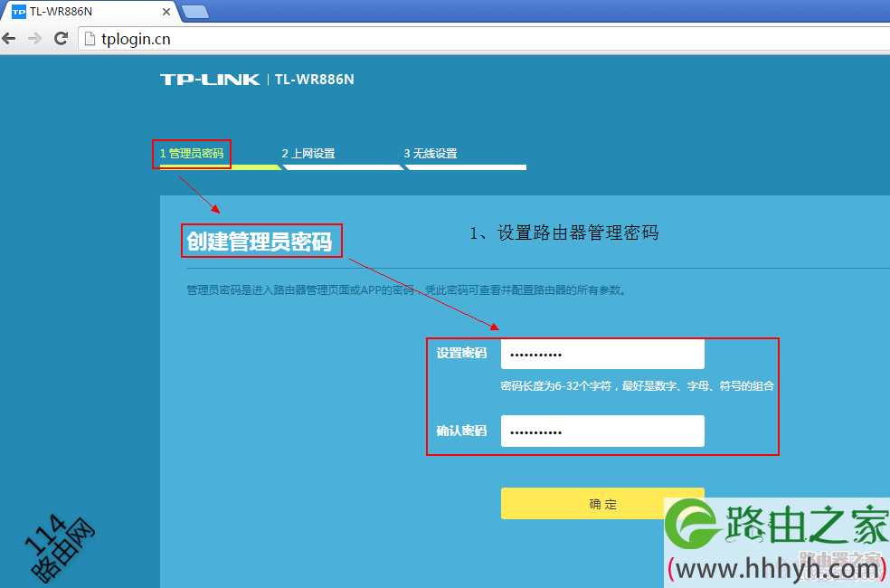Select the TL-WR886N browser tab
The height and width of the screenshot is (588, 890).
click(x=90, y=12)
